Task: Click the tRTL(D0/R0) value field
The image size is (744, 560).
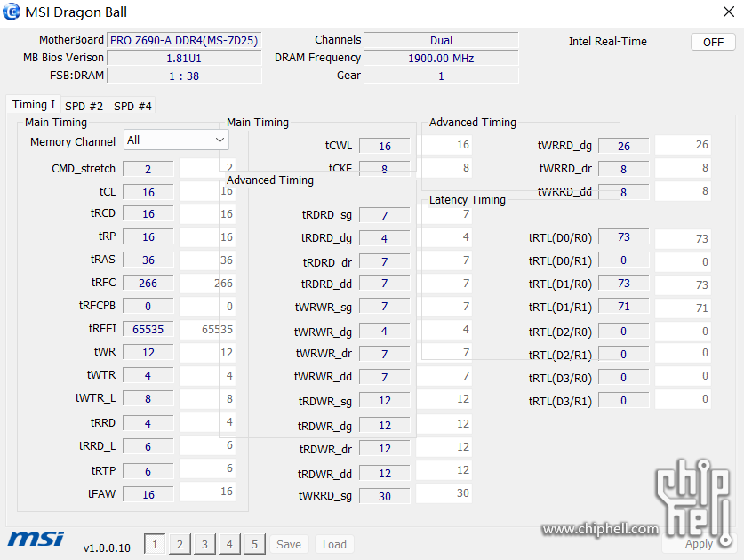Action: point(623,236)
